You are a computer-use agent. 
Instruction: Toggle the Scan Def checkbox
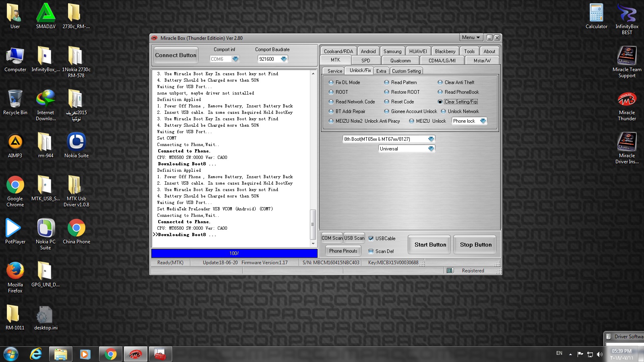point(381,251)
